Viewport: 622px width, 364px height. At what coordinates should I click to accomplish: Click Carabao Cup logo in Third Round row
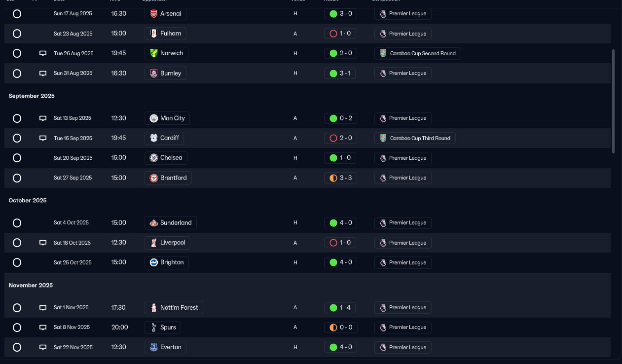(x=383, y=138)
